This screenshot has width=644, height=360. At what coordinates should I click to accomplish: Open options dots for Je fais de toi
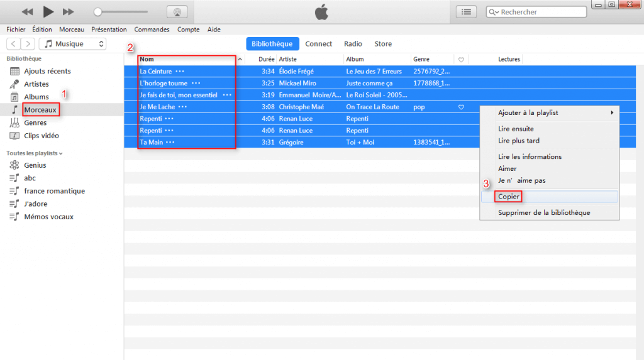pyautogui.click(x=226, y=95)
